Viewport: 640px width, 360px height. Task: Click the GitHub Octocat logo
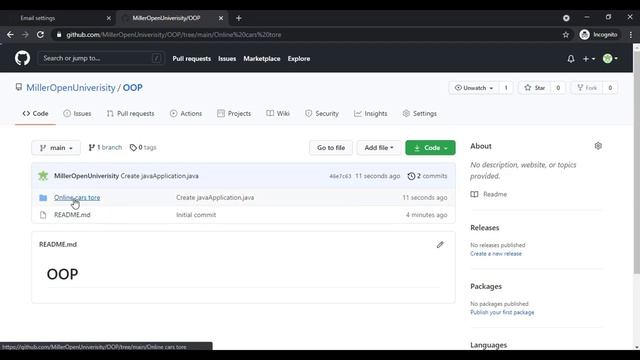[22, 58]
